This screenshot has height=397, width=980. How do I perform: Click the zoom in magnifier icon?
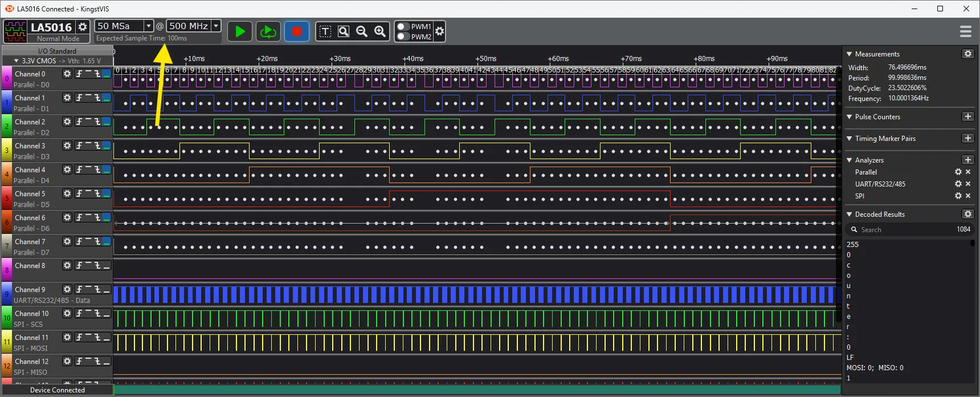point(380,31)
